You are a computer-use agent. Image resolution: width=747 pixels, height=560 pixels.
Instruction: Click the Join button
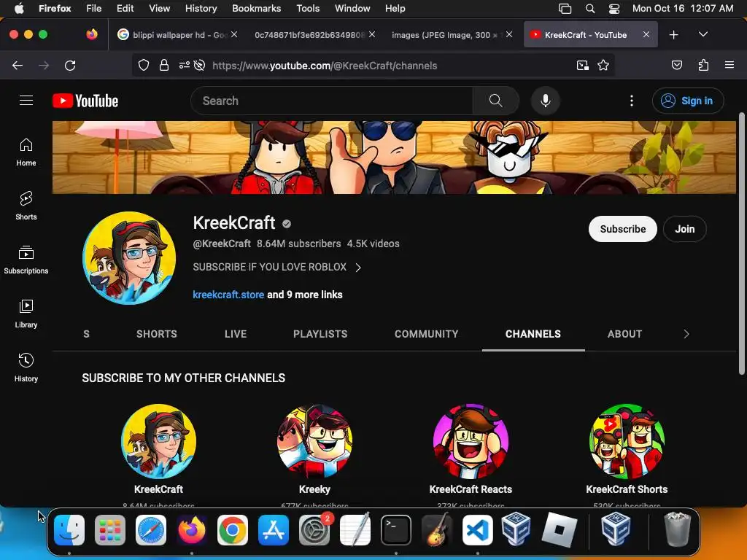pyautogui.click(x=684, y=229)
